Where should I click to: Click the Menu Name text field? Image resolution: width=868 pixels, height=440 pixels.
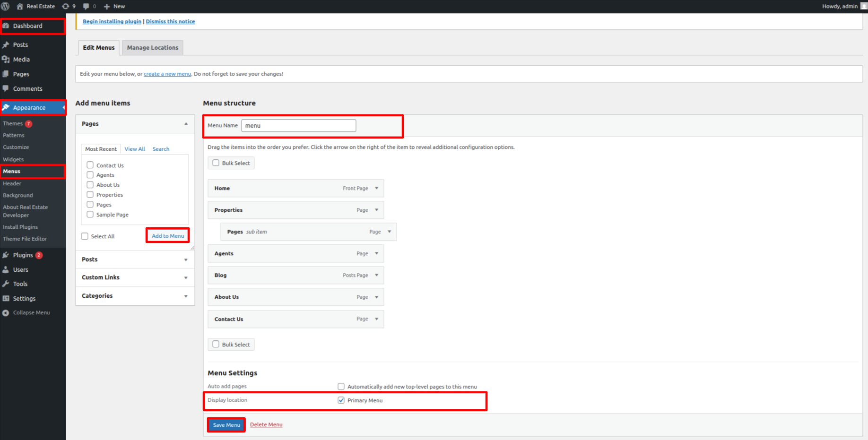298,126
